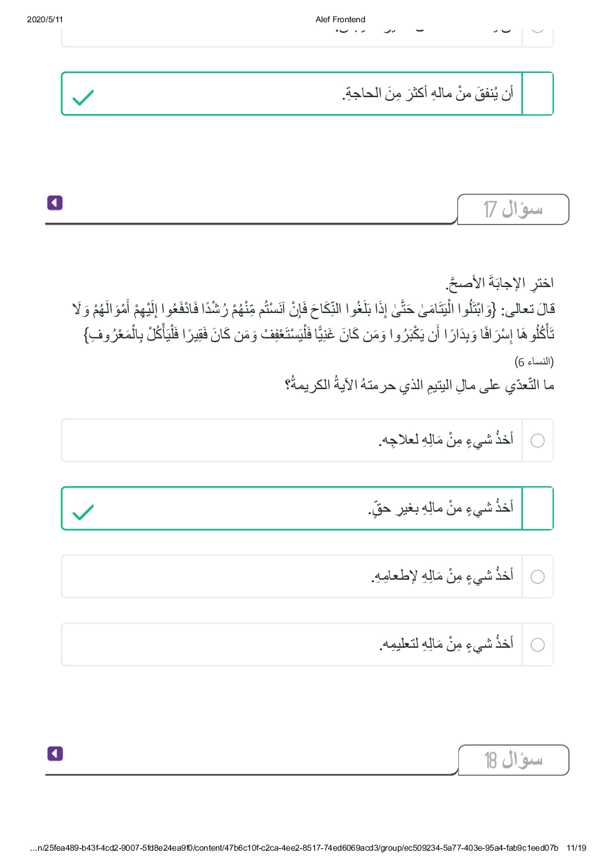The image size is (614, 868).
Task: Click the page counter '11/19'
Action: click(576, 848)
